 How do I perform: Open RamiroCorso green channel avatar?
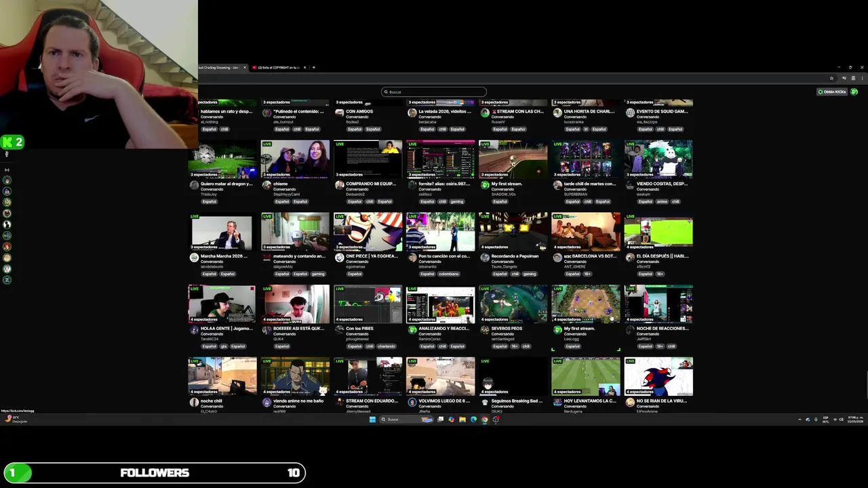(x=412, y=330)
